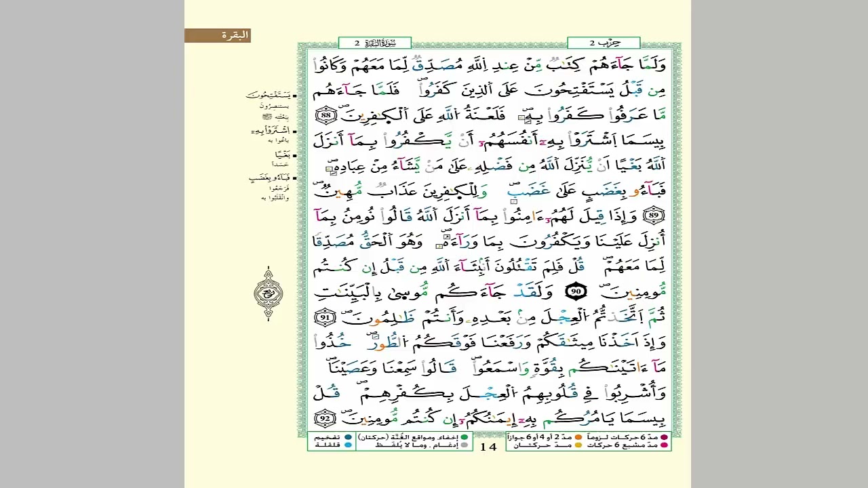The width and height of the screenshot is (868, 488).
Task: Click the verse 88 end marker
Action: (326, 115)
